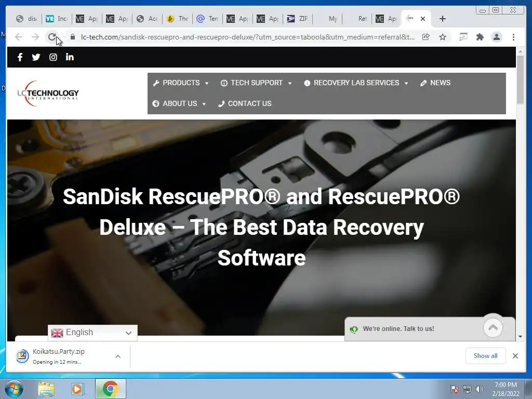Open Chrome three-dot menu
The height and width of the screenshot is (399, 532).
513,37
